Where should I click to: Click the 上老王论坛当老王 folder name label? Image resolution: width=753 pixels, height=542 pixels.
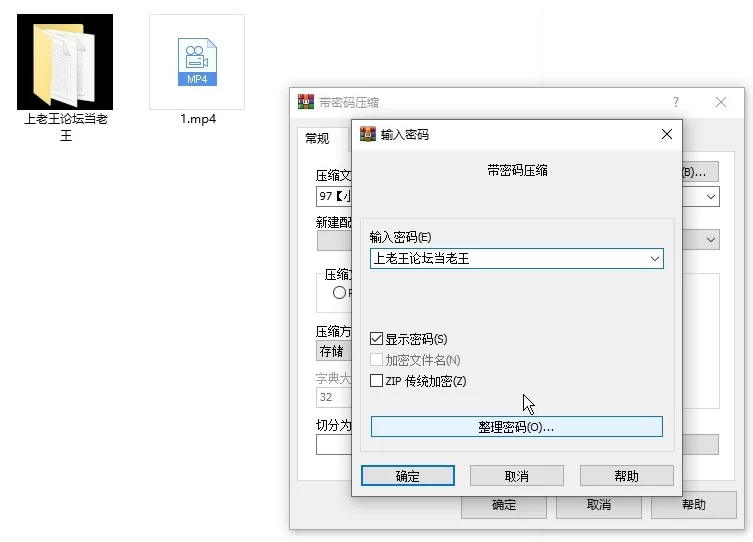click(66, 127)
